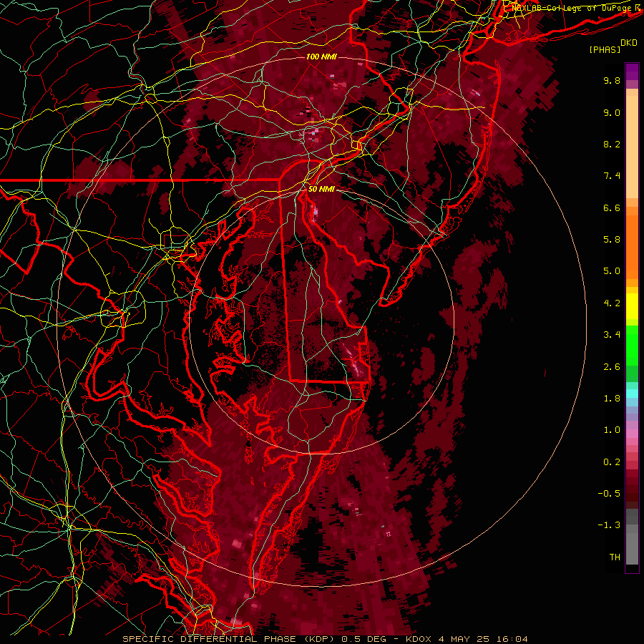
Task: Click the "3.4" color scale value
Action: 612,335
